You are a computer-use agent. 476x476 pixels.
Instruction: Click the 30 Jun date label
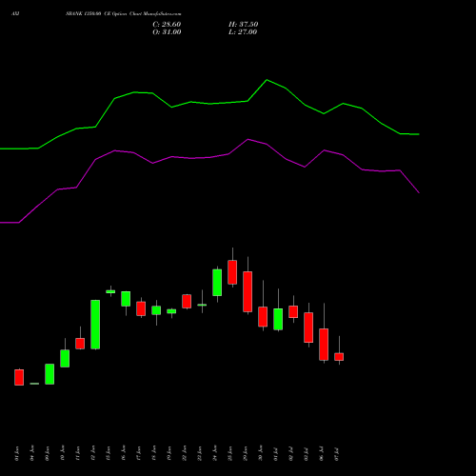261,453
